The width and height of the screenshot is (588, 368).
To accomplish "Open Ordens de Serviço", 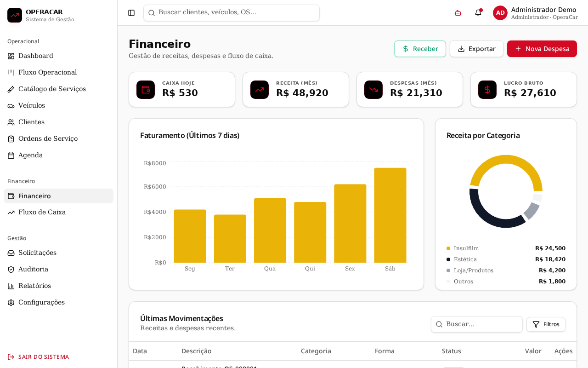I will 58,139.
